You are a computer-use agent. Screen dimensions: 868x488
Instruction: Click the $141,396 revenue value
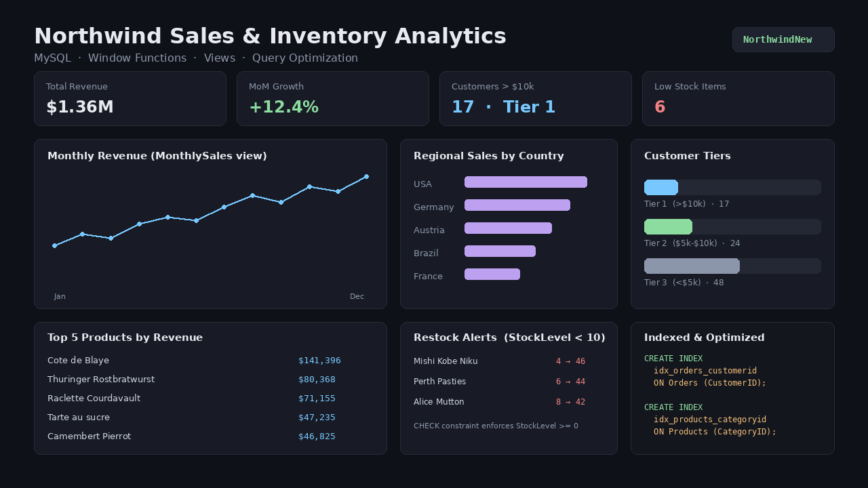[x=319, y=361]
